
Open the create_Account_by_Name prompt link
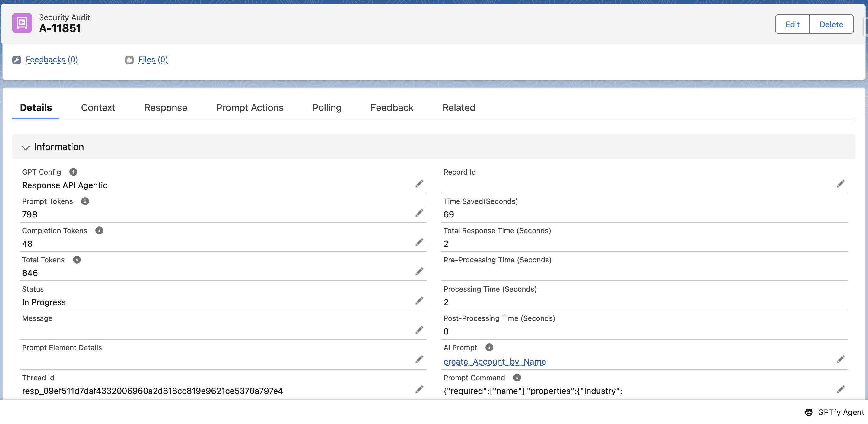(494, 361)
